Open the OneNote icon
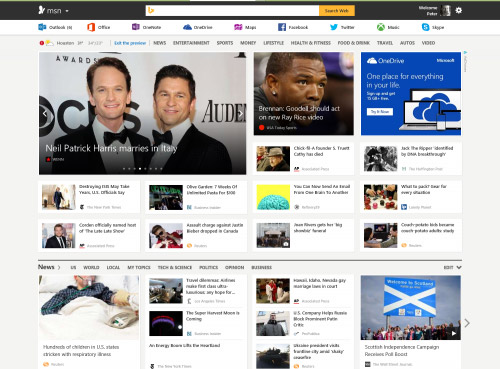The height and width of the screenshot is (369, 500). pos(136,27)
